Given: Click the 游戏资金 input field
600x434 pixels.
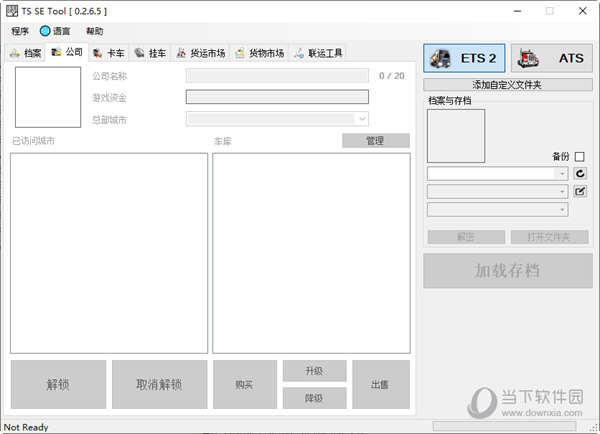Looking at the screenshot, I should pos(277,97).
